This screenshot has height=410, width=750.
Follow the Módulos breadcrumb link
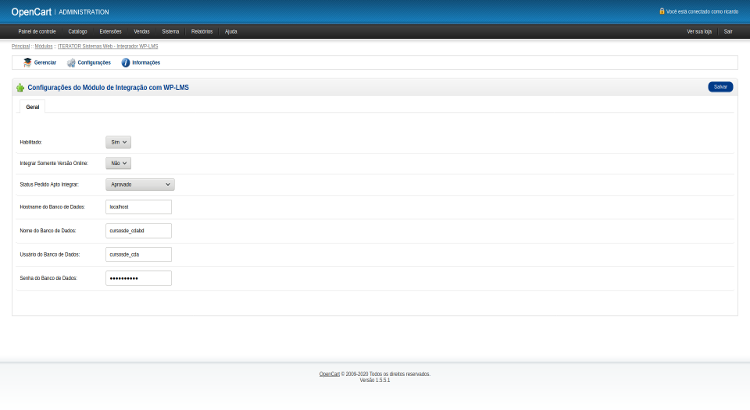[x=44, y=46]
